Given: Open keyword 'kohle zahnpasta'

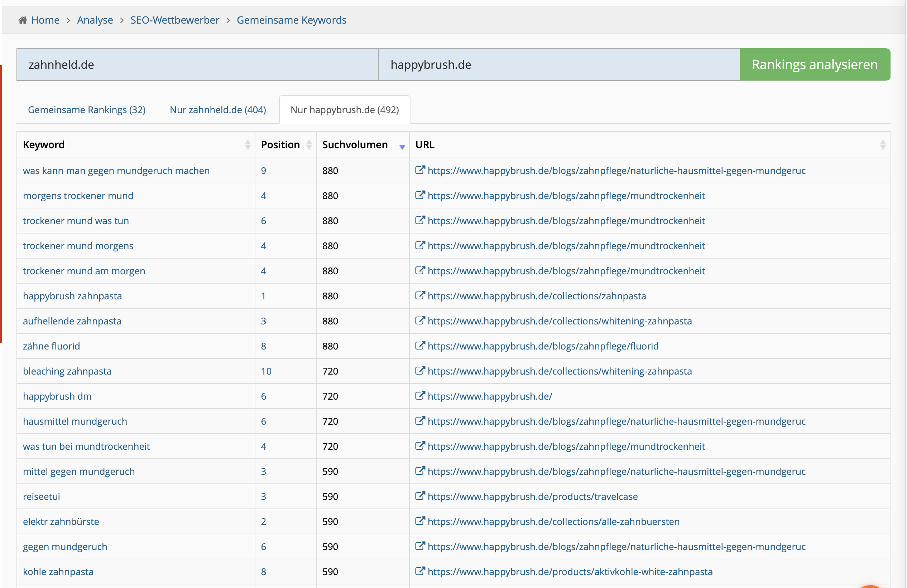Looking at the screenshot, I should [58, 572].
